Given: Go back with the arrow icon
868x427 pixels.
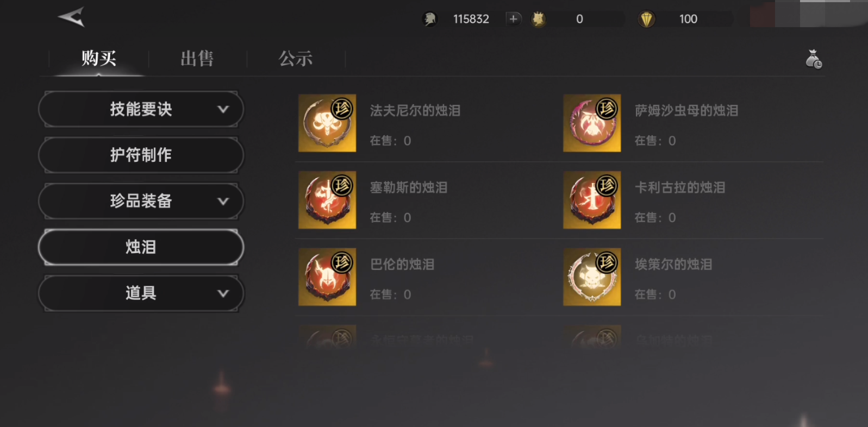Looking at the screenshot, I should pyautogui.click(x=72, y=17).
